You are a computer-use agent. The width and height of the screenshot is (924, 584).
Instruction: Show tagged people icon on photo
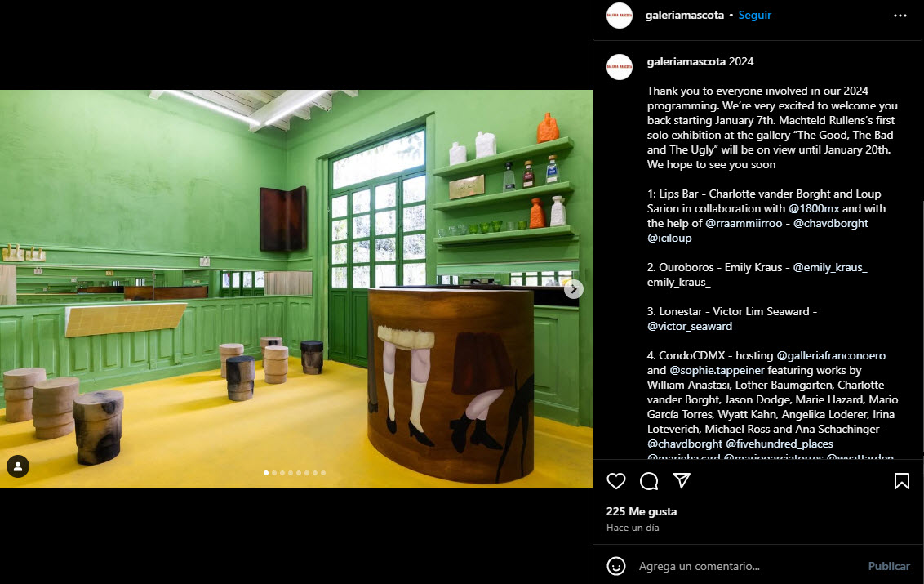[x=18, y=466]
